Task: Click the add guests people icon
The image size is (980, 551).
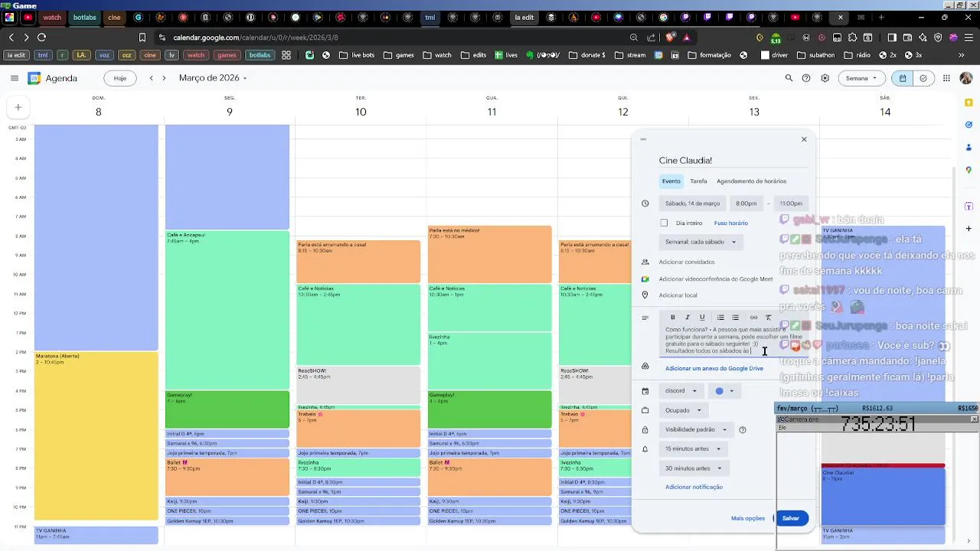Action: click(645, 262)
